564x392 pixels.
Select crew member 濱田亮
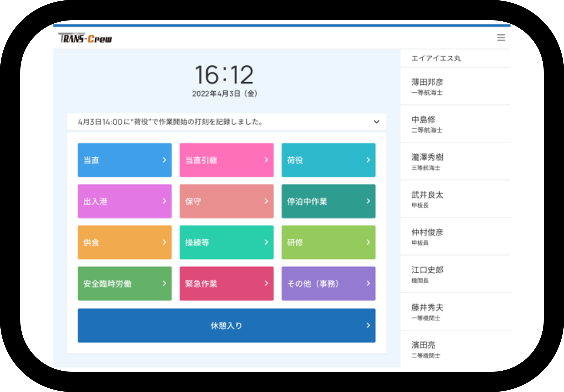pos(455,349)
